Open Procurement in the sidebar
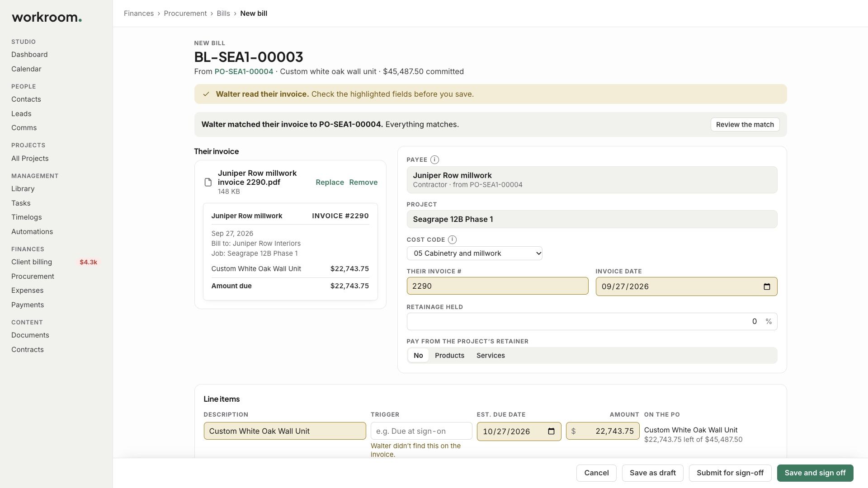868x488 pixels. click(33, 276)
